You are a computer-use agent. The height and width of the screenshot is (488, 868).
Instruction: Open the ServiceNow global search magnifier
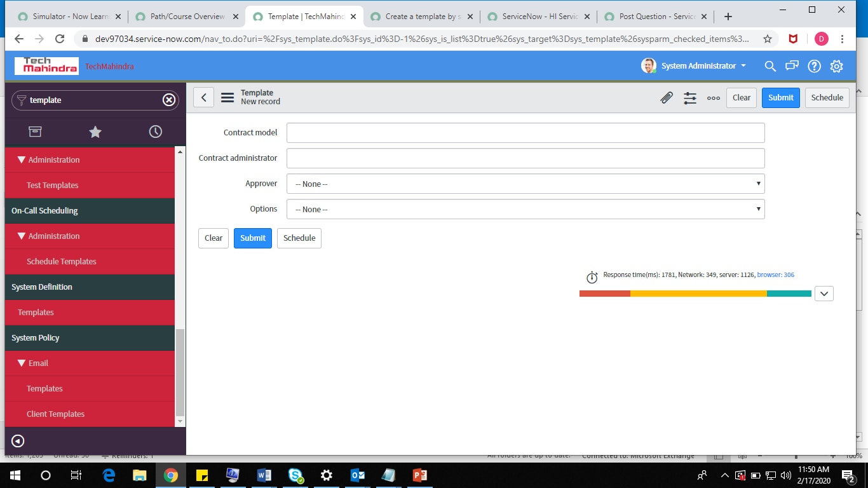pyautogui.click(x=770, y=66)
